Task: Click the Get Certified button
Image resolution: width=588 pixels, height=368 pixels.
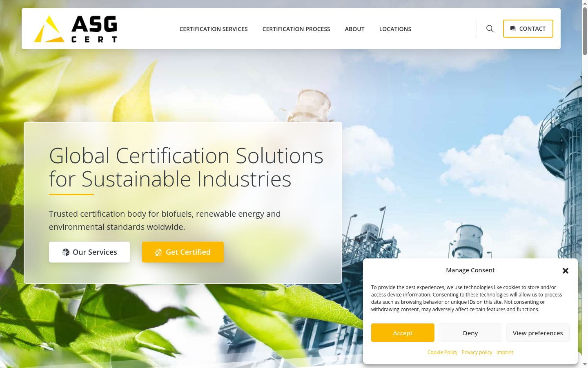Action: [x=183, y=252]
